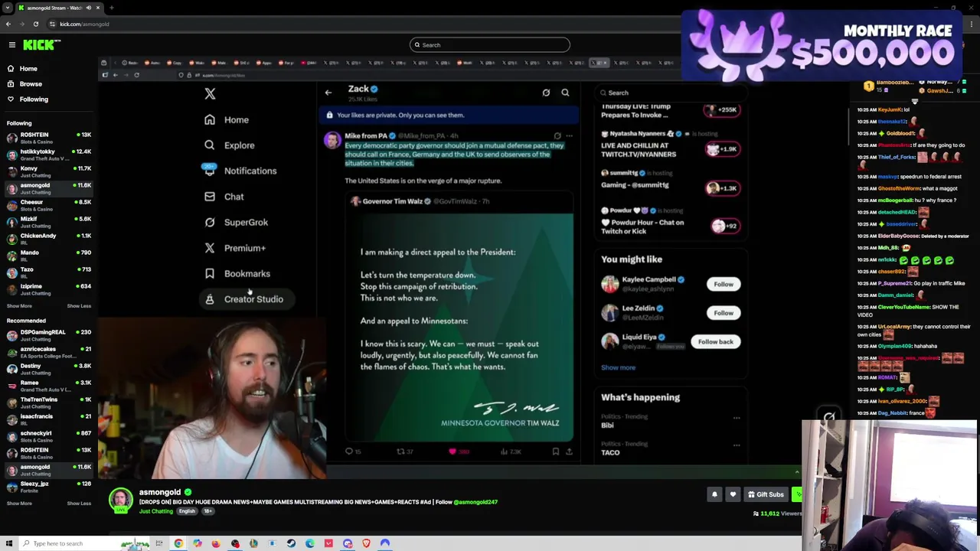Go to Kick Home
Image resolution: width=980 pixels, height=551 pixels.
click(22, 69)
